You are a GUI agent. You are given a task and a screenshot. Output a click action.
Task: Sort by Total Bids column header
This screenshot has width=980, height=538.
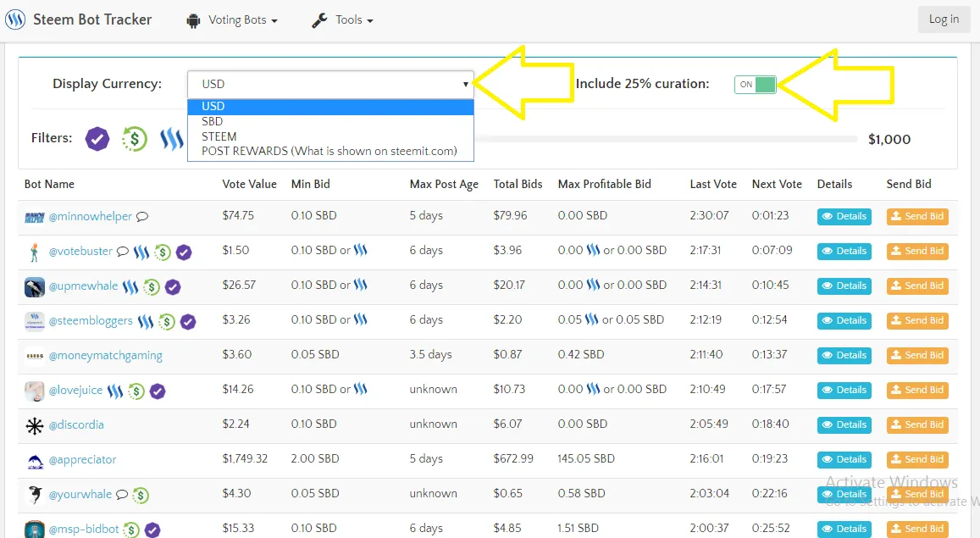point(518,184)
